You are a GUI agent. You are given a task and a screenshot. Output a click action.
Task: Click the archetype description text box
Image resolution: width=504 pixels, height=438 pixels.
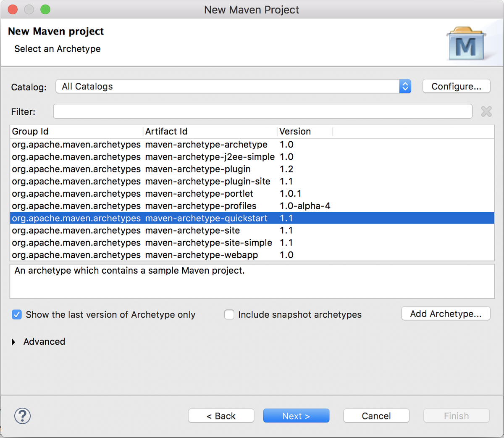click(x=252, y=281)
